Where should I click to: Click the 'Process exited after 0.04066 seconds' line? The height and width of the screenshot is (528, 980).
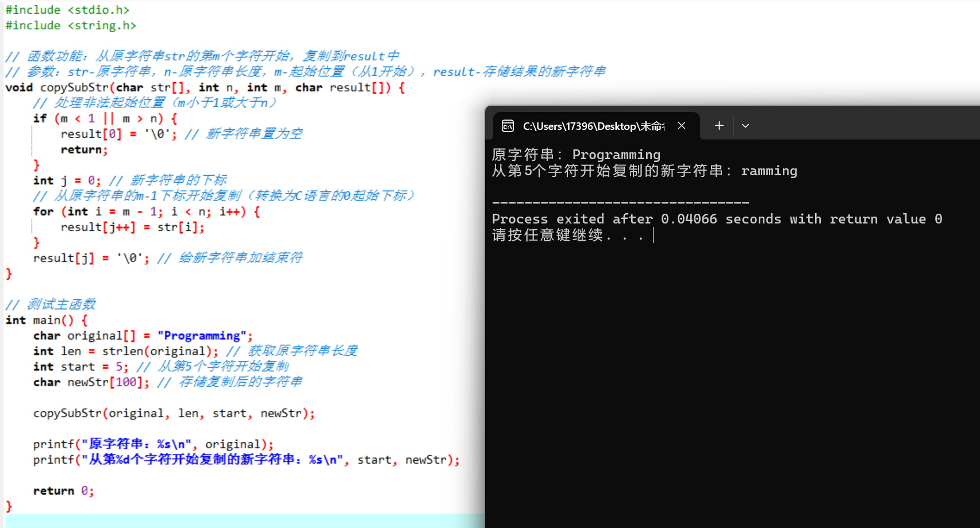click(x=717, y=219)
